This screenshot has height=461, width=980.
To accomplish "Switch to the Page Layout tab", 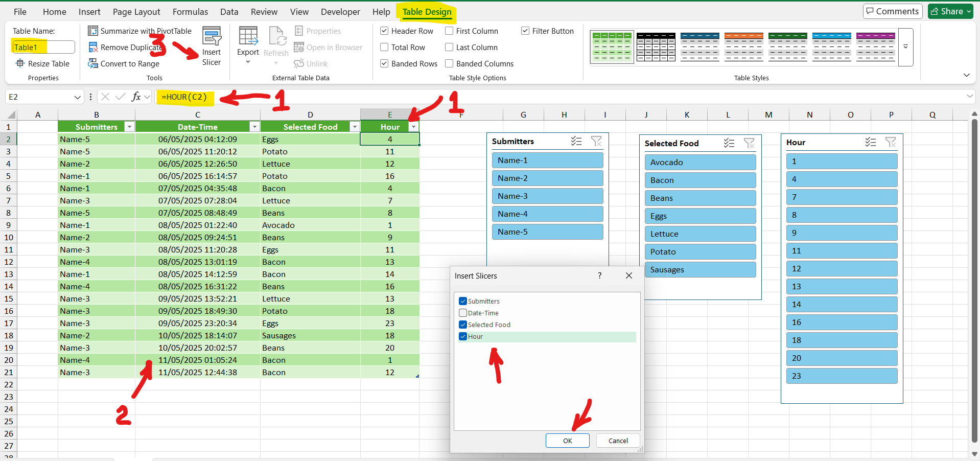I will click(136, 12).
